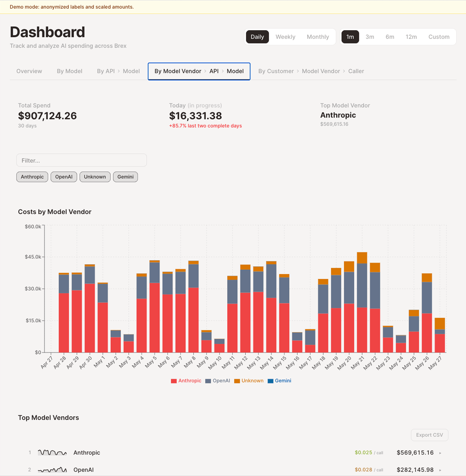
Task: Open the By Model tab
Action: 69,71
